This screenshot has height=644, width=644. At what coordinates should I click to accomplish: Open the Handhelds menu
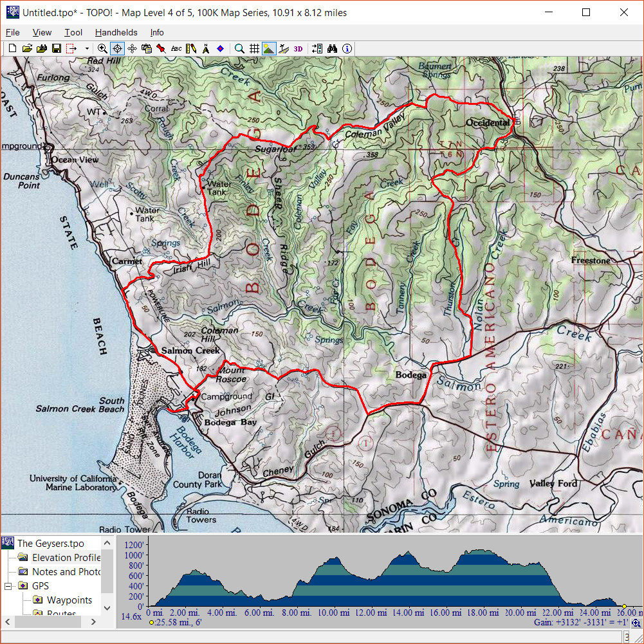[116, 32]
